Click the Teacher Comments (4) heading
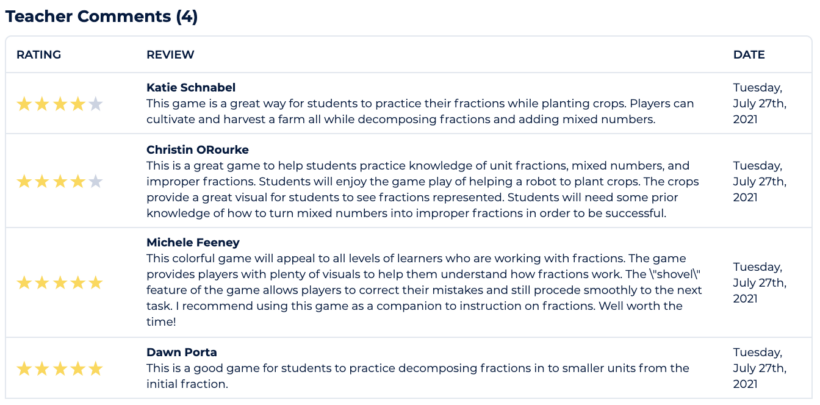 coord(102,16)
